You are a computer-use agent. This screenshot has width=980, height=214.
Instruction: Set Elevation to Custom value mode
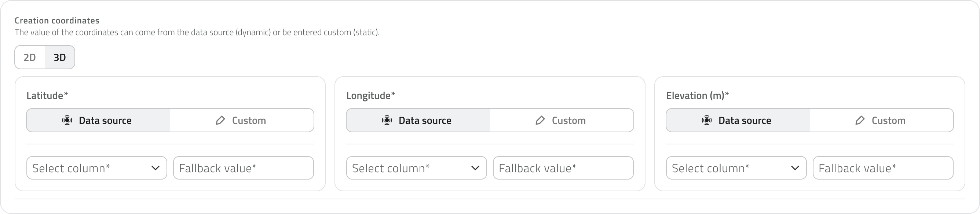point(881,121)
